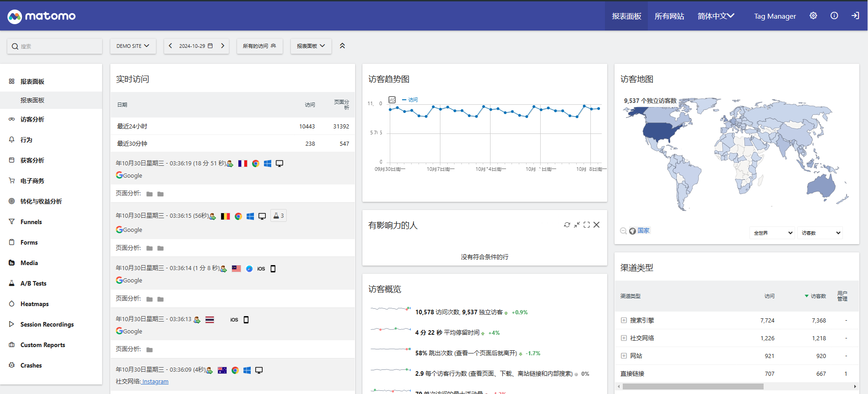
Task: Click first page folder icon under 03:36:19 visit
Action: [150, 194]
